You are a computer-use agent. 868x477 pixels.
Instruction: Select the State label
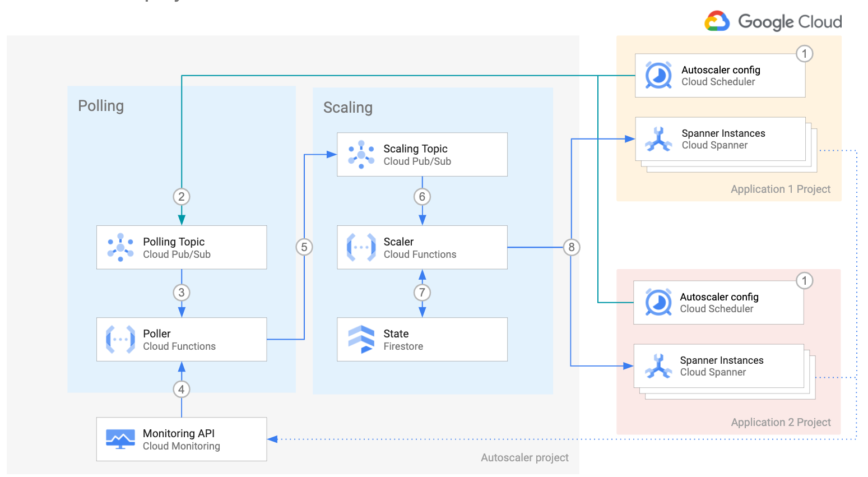(x=396, y=334)
